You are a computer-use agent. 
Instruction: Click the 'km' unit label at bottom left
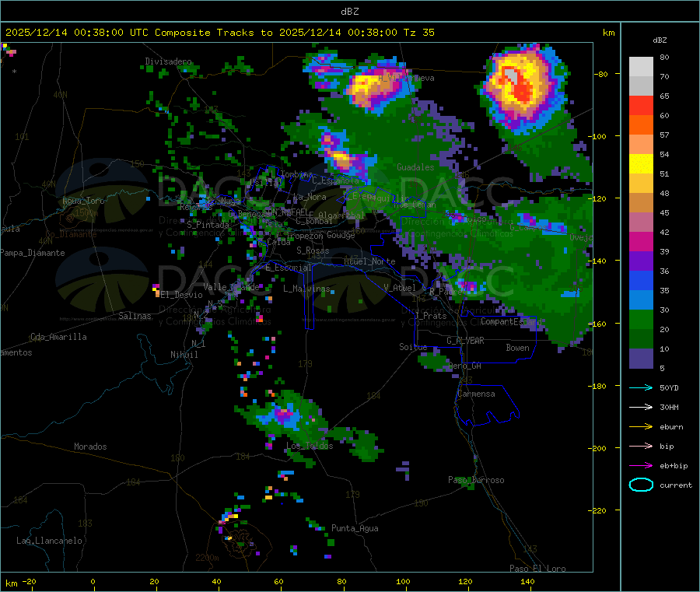tap(11, 583)
